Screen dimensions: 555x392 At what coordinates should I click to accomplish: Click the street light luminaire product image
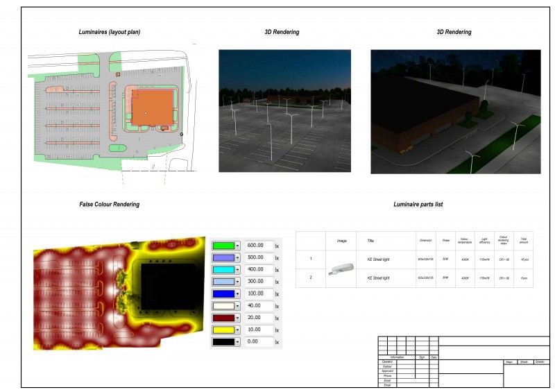(341, 269)
